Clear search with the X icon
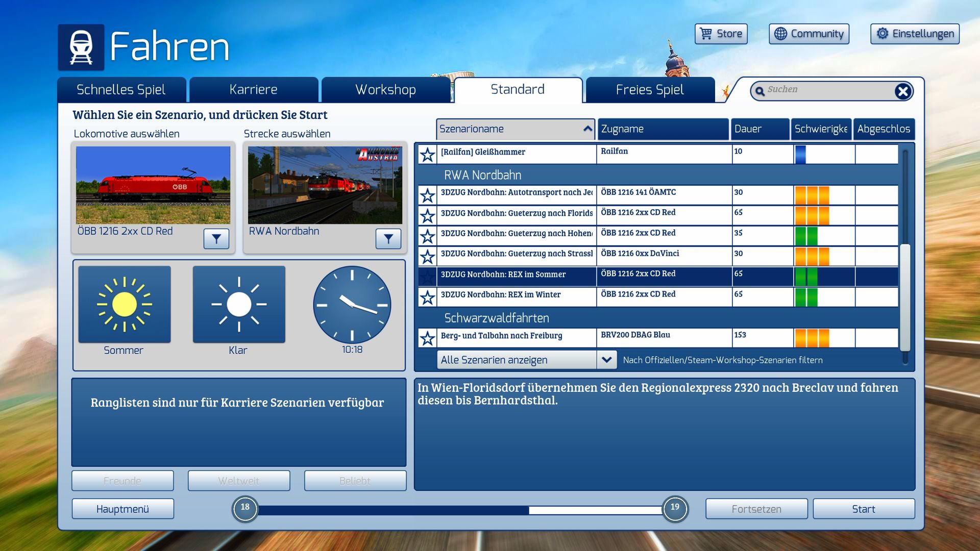980x551 pixels. (x=902, y=91)
